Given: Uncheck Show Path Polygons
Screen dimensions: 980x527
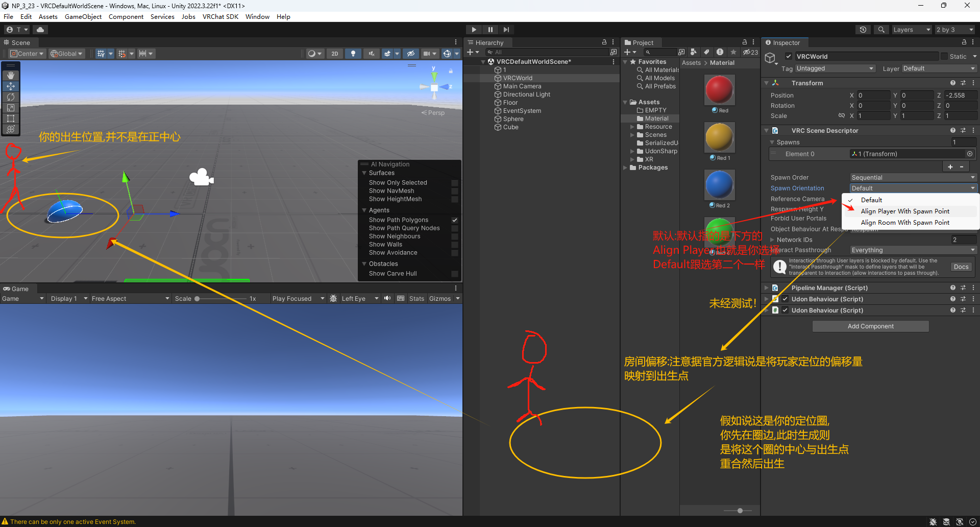Looking at the screenshot, I should pos(454,220).
